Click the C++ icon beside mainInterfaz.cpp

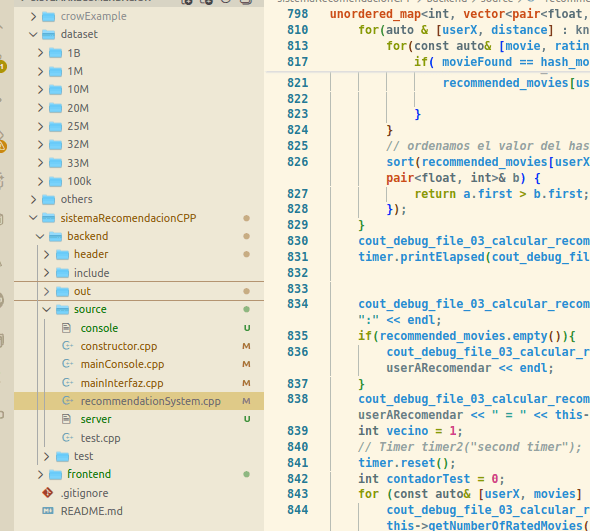coord(67,383)
